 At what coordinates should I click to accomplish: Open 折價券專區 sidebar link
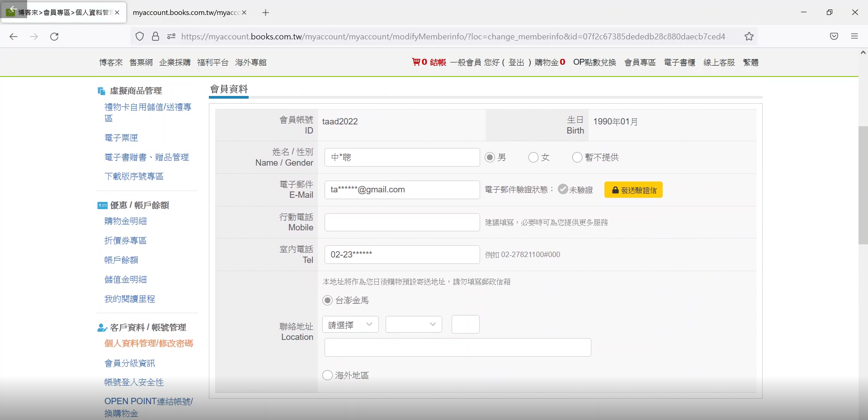[x=126, y=240]
